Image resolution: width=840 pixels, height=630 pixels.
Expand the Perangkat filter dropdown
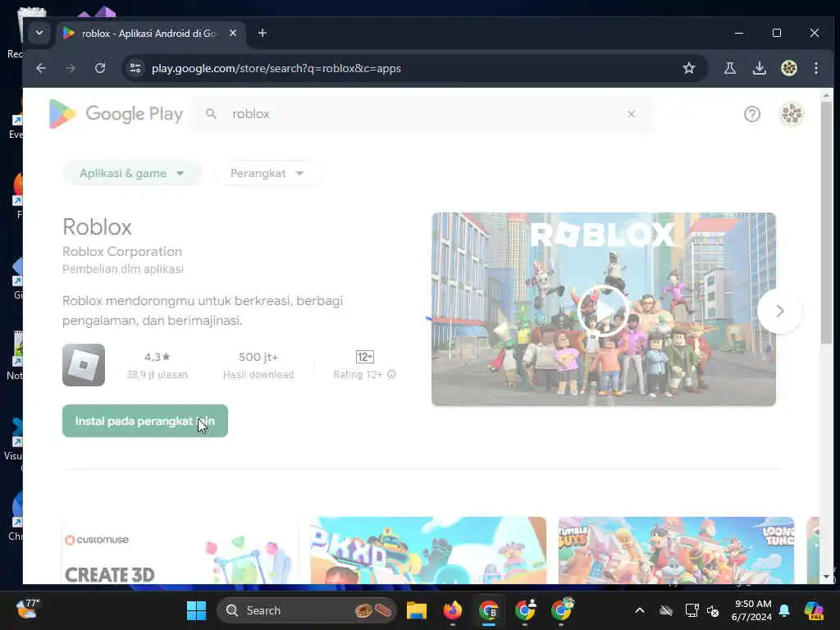click(267, 173)
